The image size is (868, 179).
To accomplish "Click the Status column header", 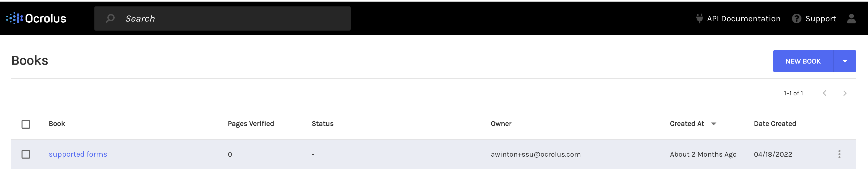I will pos(322,124).
